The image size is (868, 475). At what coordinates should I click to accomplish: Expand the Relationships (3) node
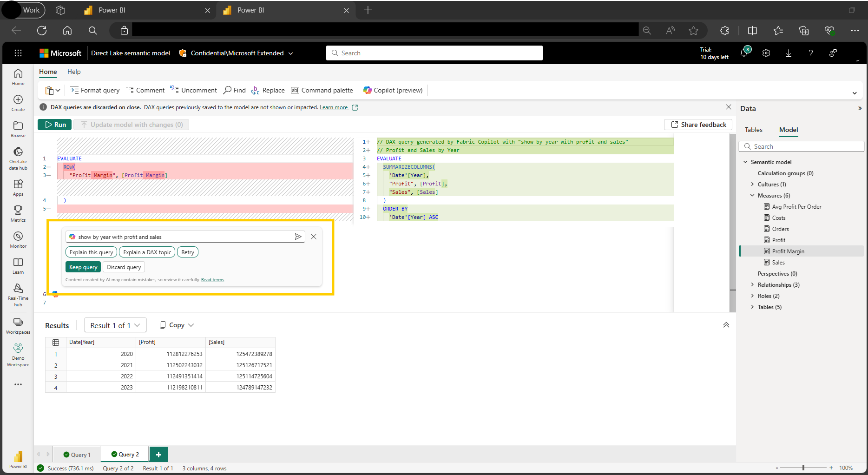click(752, 284)
